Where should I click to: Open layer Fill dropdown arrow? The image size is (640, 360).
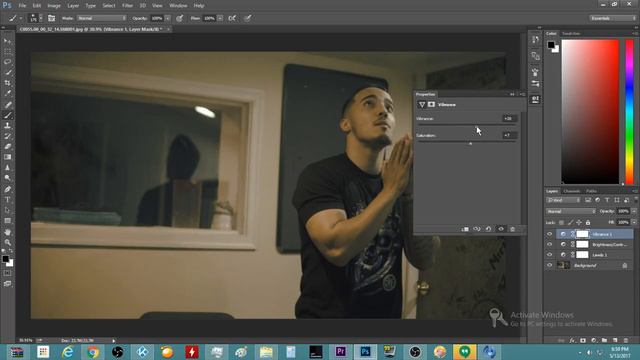(x=634, y=222)
